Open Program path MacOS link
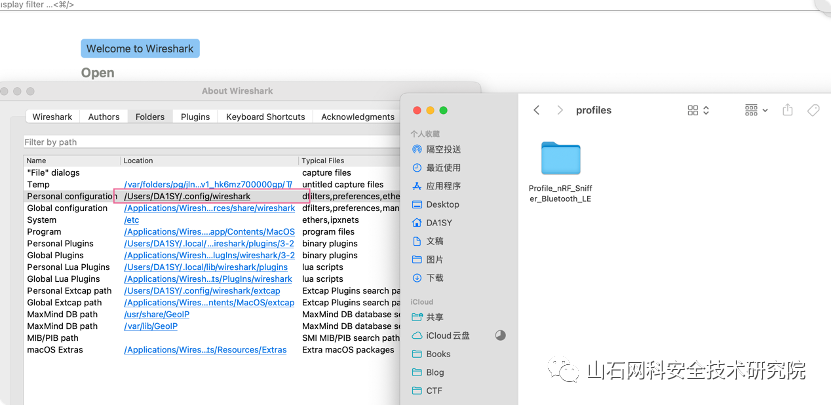Screen dimensions: 832x406 (209, 232)
